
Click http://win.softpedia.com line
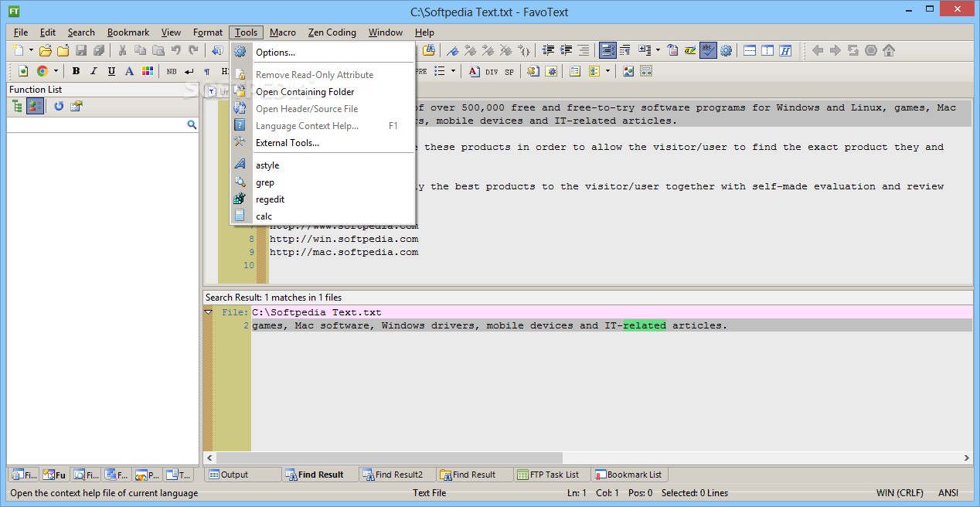pyautogui.click(x=344, y=239)
